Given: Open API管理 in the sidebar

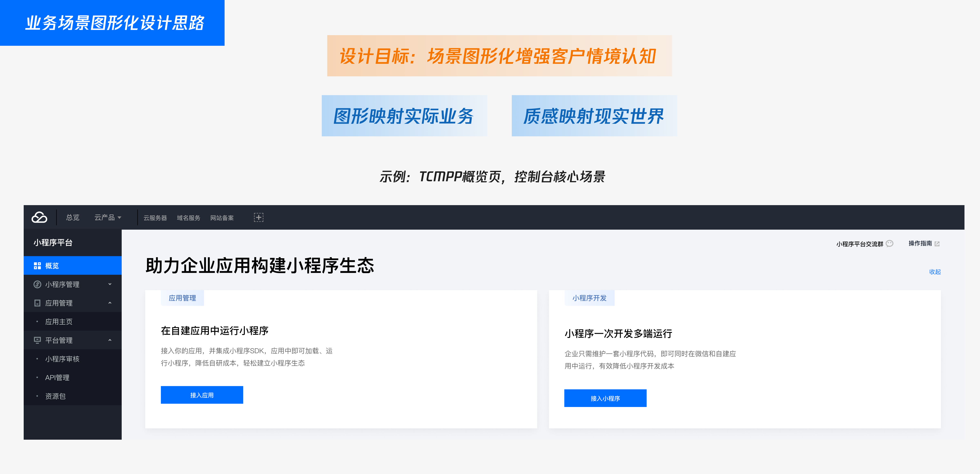Looking at the screenshot, I should [57, 377].
